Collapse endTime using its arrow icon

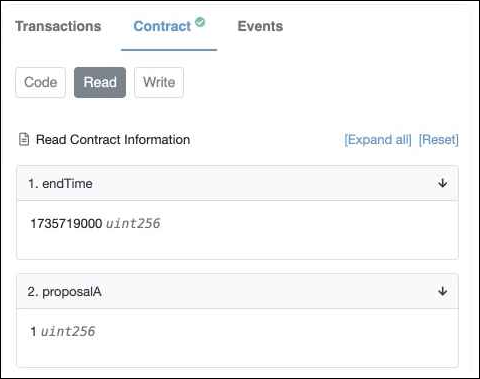(443, 183)
